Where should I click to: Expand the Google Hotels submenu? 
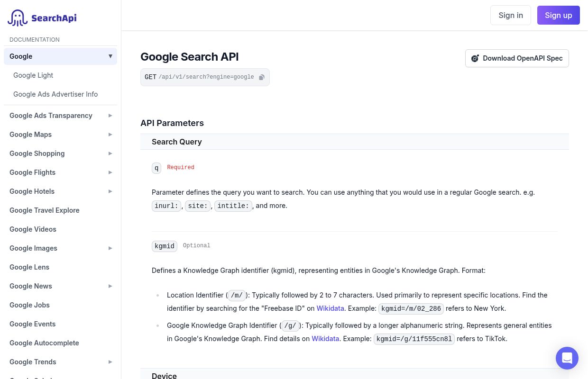point(110,191)
